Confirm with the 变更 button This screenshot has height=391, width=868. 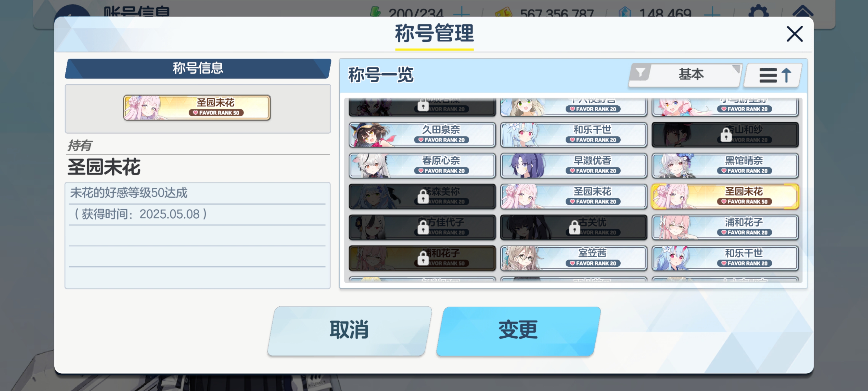click(518, 330)
